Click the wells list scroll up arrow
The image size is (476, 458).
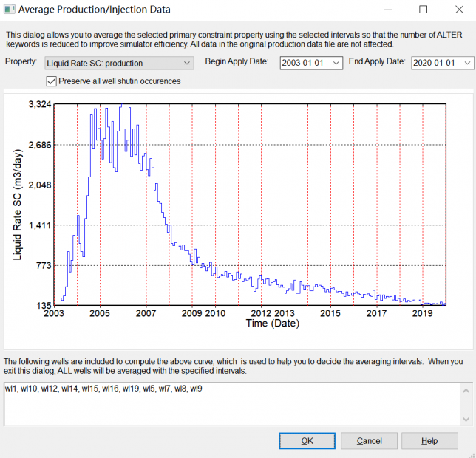pos(465,389)
